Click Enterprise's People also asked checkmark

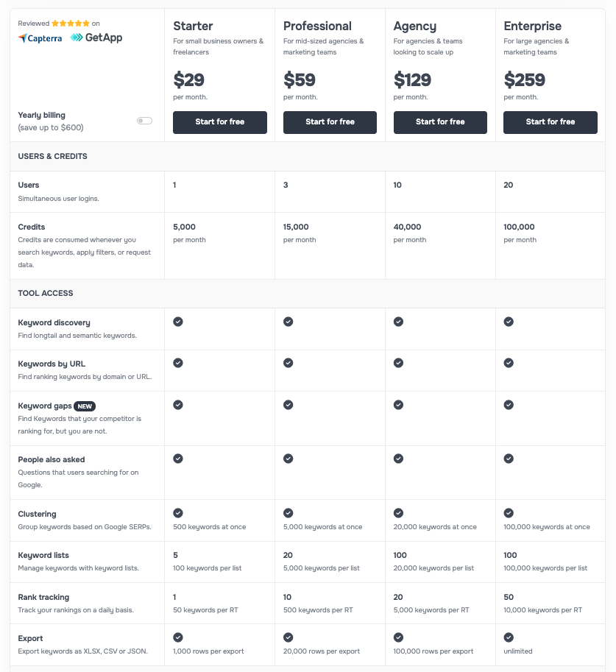pos(509,459)
